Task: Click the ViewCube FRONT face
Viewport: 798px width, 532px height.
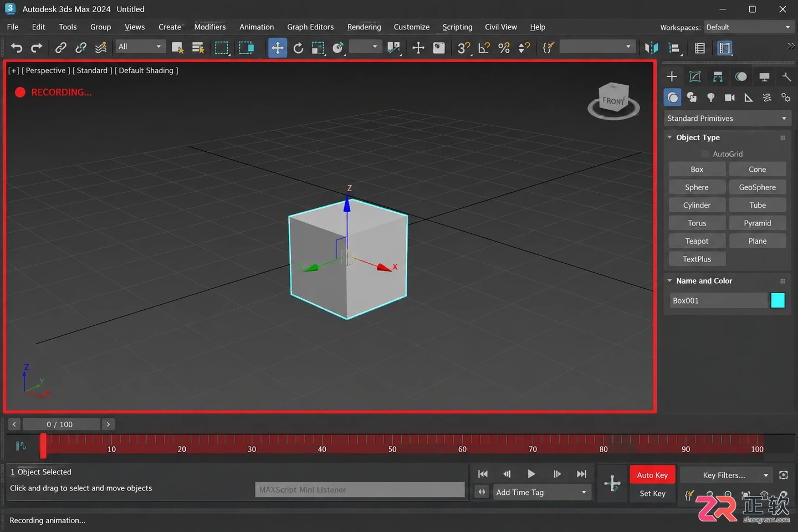Action: (x=612, y=100)
